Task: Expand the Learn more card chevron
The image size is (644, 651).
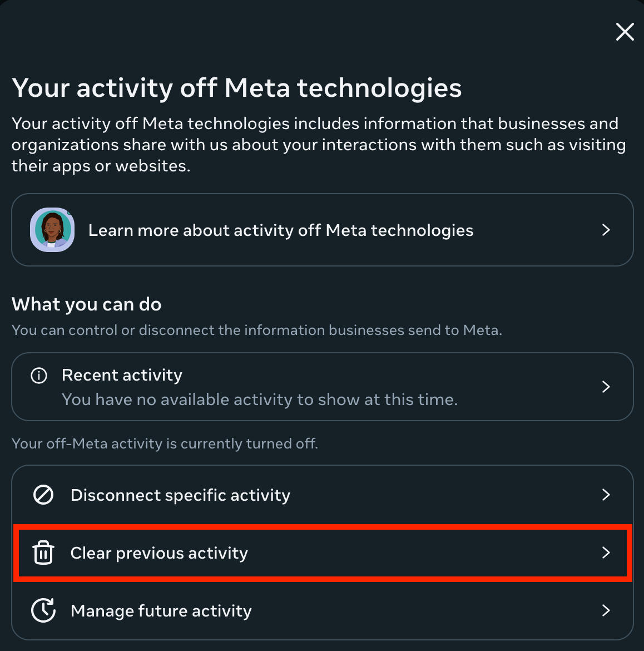Action: pyautogui.click(x=606, y=230)
